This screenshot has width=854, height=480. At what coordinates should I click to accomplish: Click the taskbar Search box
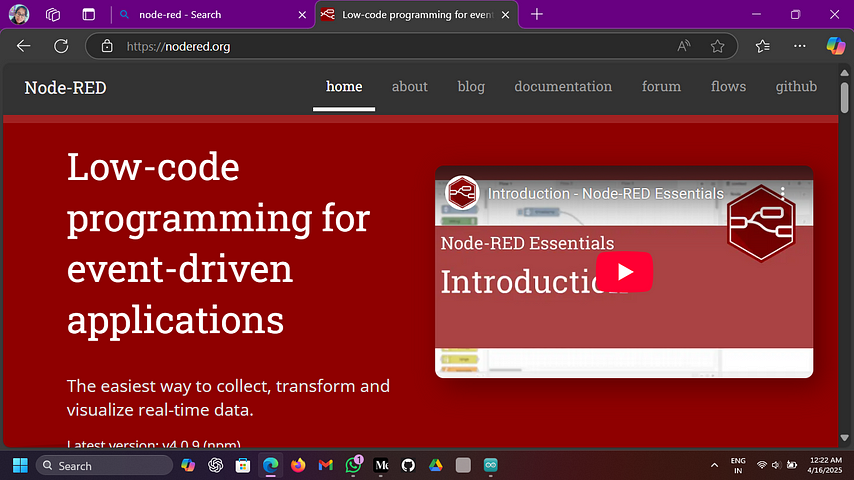click(105, 466)
